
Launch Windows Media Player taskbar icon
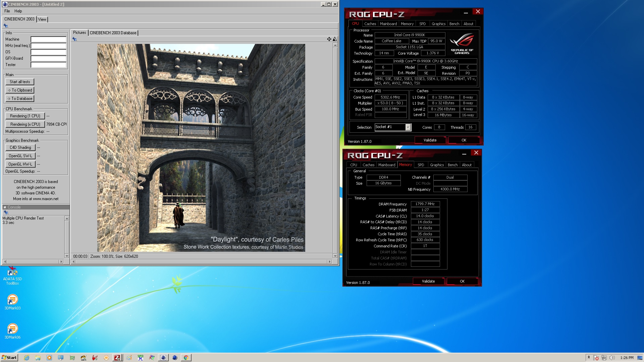point(49,358)
